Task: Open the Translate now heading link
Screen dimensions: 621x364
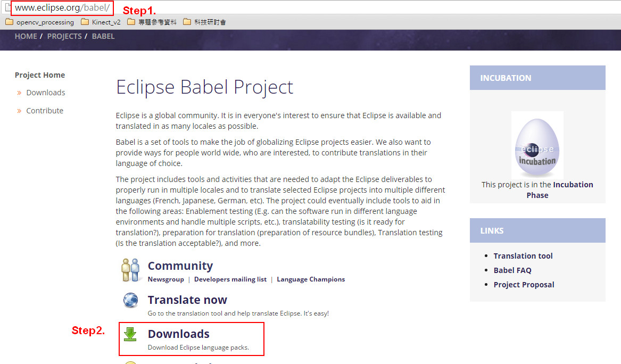Action: (187, 300)
